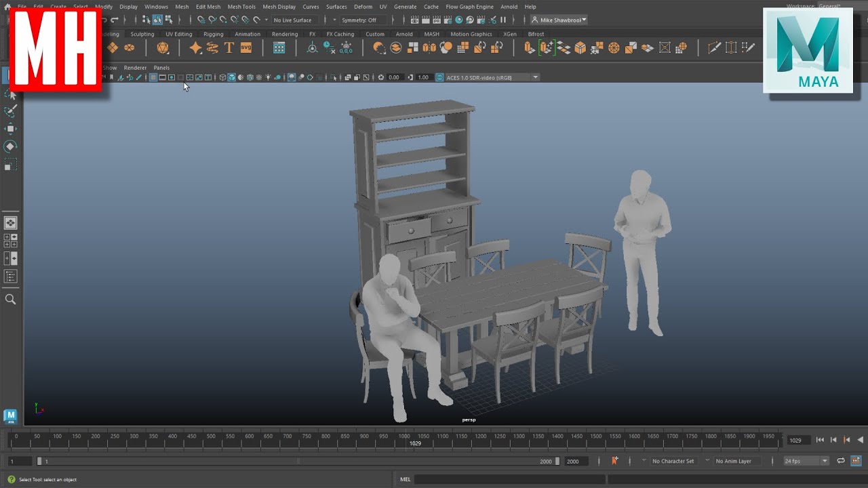This screenshot has width=868, height=488.
Task: Click the Mike Shawbrook account button
Action: pos(559,20)
